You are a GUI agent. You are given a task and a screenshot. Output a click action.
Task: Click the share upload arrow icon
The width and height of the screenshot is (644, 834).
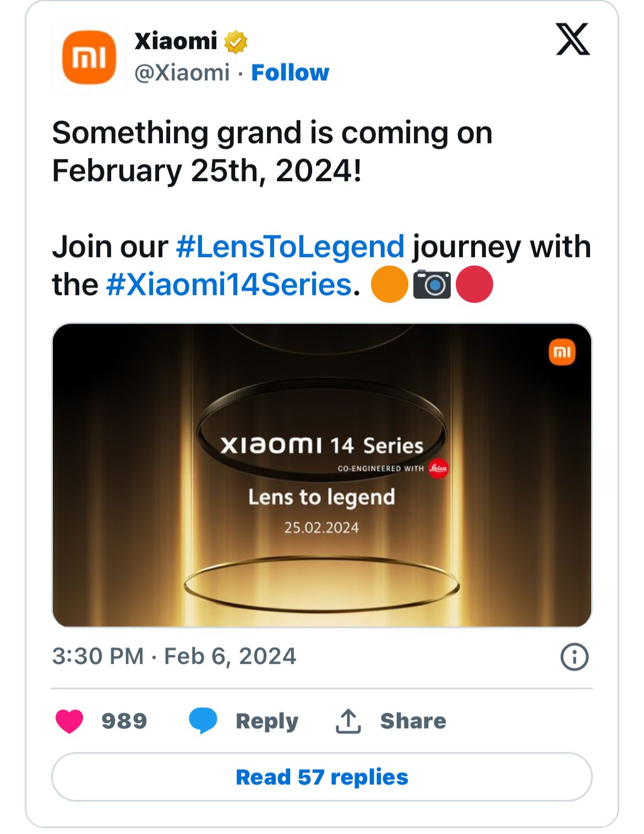click(x=348, y=721)
